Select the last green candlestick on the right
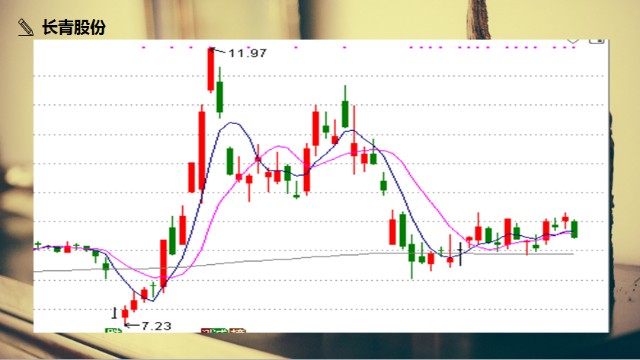Image resolution: width=640 pixels, height=360 pixels. coord(574,229)
